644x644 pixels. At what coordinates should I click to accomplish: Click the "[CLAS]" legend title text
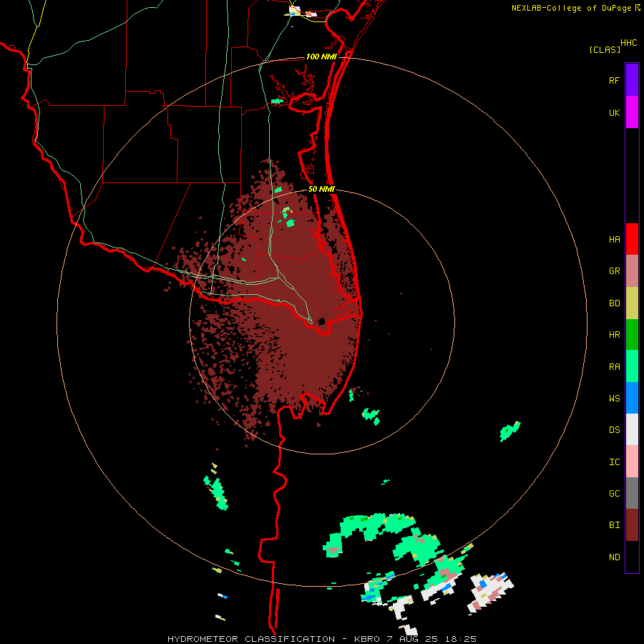tap(605, 49)
